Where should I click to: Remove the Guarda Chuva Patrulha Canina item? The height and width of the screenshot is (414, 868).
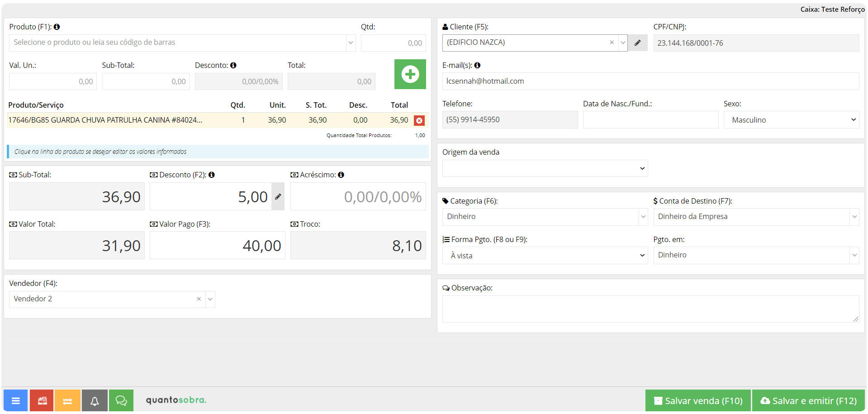(419, 120)
